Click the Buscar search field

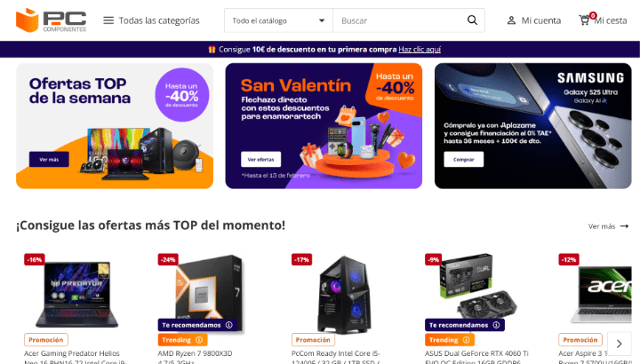click(x=400, y=20)
